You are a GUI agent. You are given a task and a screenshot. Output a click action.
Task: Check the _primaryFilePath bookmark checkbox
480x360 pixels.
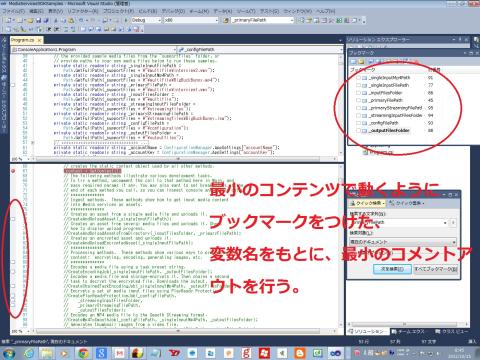pos(358,100)
